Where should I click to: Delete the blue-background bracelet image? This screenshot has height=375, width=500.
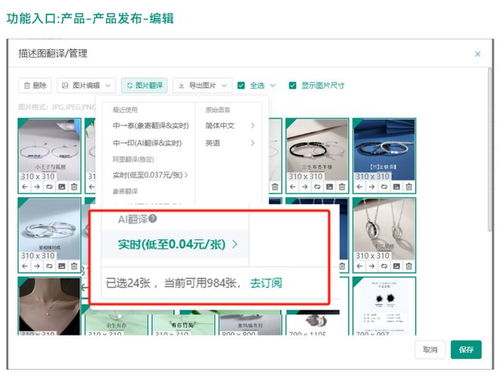click(409, 187)
